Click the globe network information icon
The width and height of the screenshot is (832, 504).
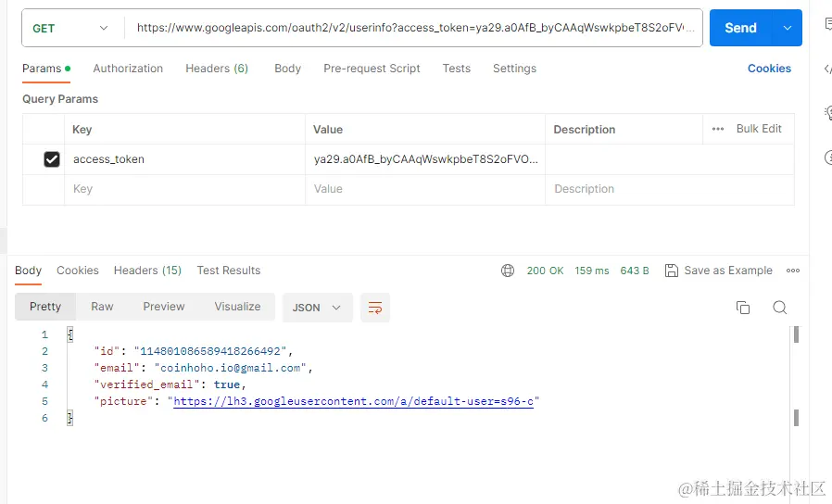pyautogui.click(x=508, y=271)
